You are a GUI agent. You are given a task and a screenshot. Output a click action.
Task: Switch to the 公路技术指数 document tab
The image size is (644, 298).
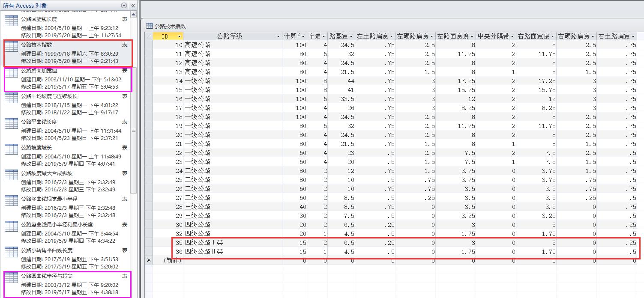[166, 26]
